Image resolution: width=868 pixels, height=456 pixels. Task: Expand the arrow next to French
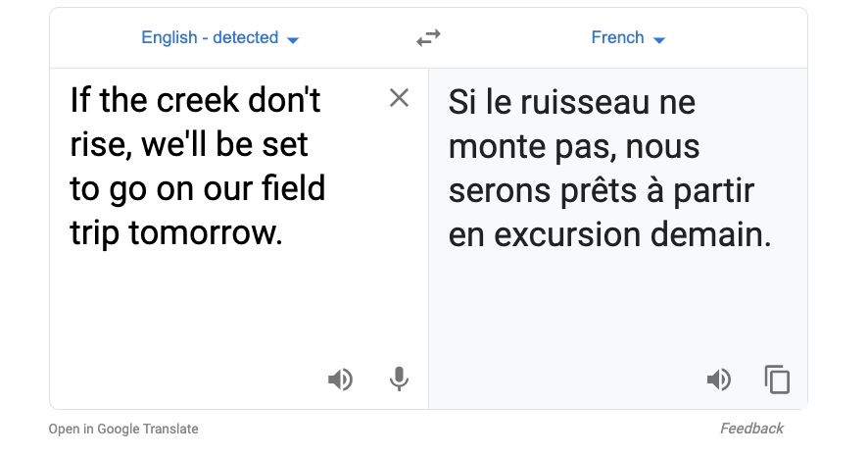659,39
